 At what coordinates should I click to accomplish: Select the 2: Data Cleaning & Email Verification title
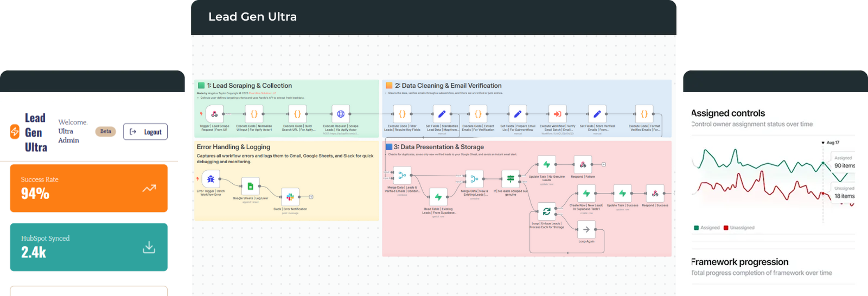coord(448,86)
